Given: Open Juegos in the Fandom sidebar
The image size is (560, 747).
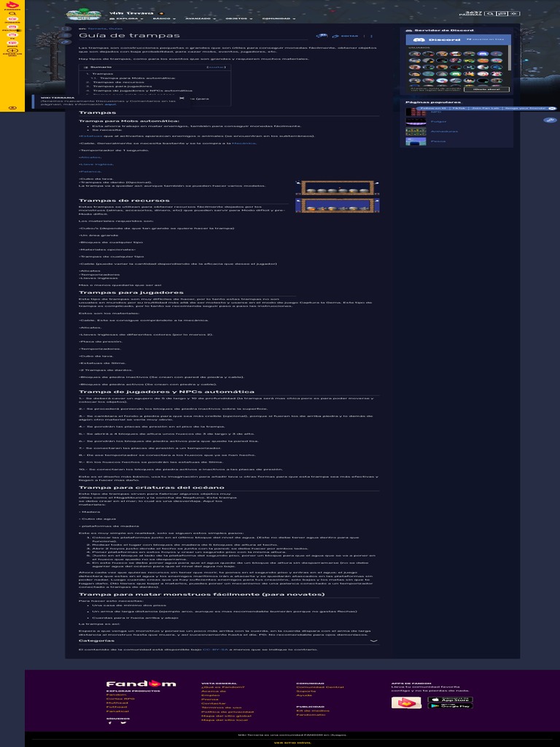Looking at the screenshot, I should (12, 20).
